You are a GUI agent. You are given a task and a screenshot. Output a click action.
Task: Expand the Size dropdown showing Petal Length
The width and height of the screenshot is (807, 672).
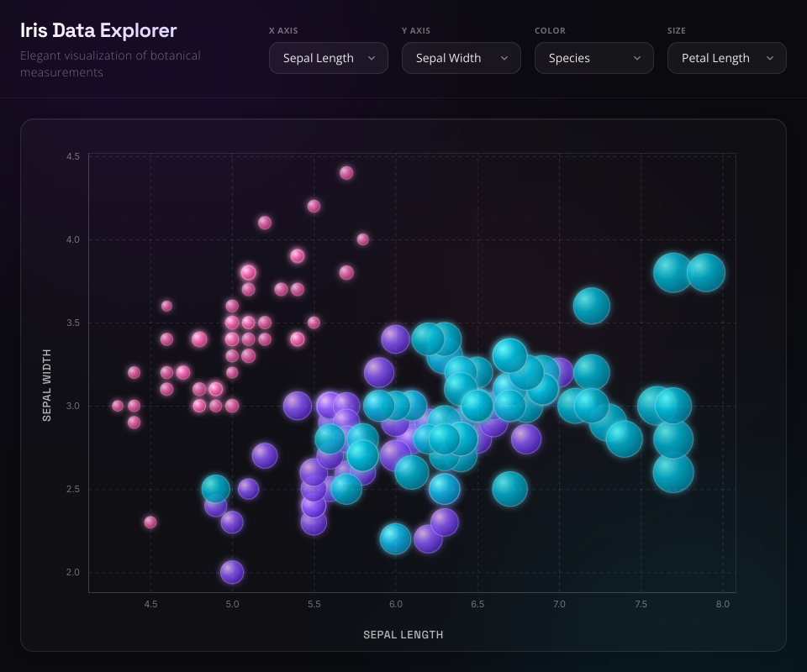point(727,58)
